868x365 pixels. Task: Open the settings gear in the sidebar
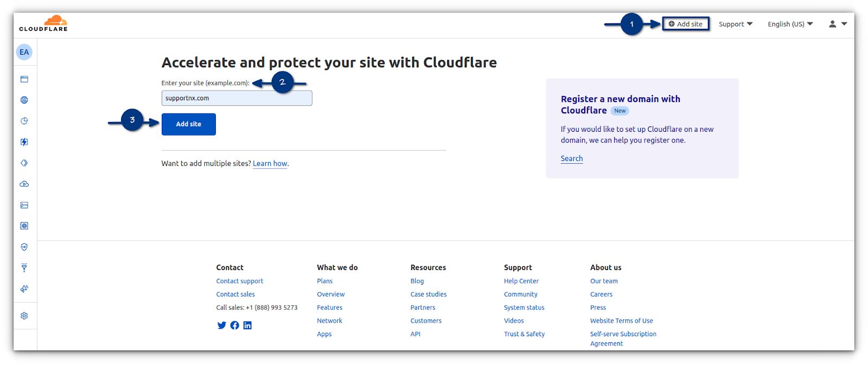(24, 316)
